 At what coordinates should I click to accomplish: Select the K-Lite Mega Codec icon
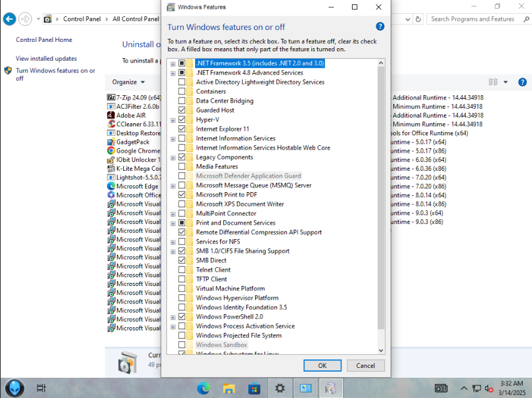(111, 168)
